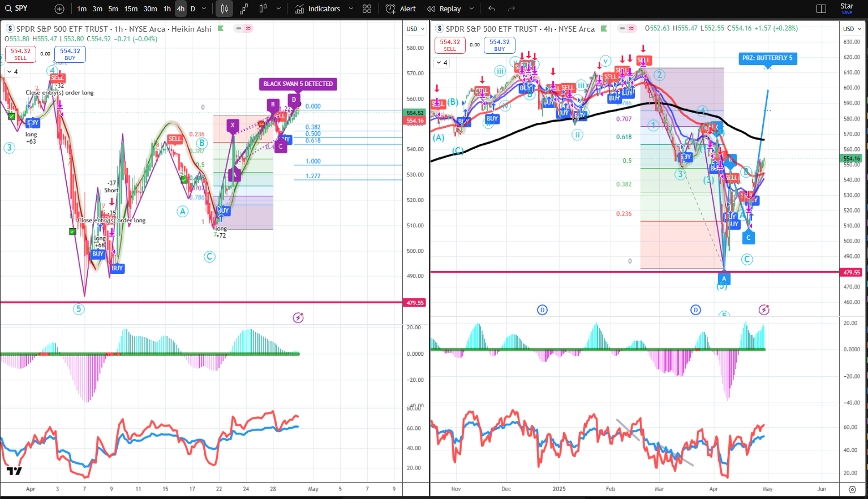Viewport: 868px width, 499px height.
Task: Toggle the gray indicator pill on 1h chart
Action: 239,28
